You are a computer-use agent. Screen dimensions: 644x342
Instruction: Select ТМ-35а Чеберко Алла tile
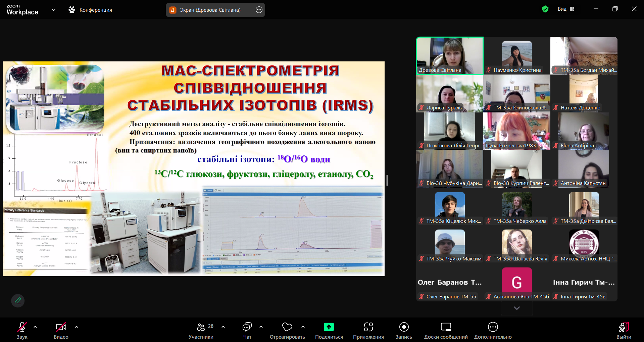(x=517, y=206)
